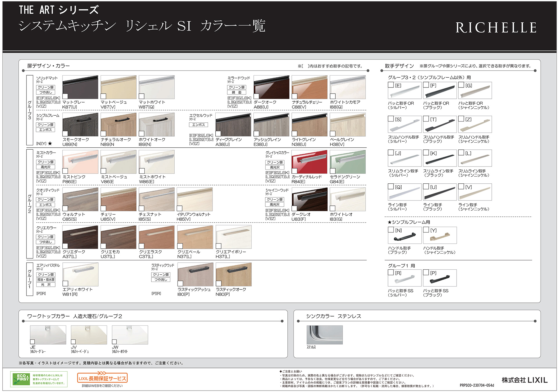Image resolution: width=558 pixels, height=392 pixels.
Task: Click the 株式会社LIXIL company logo
Action: pos(524,380)
